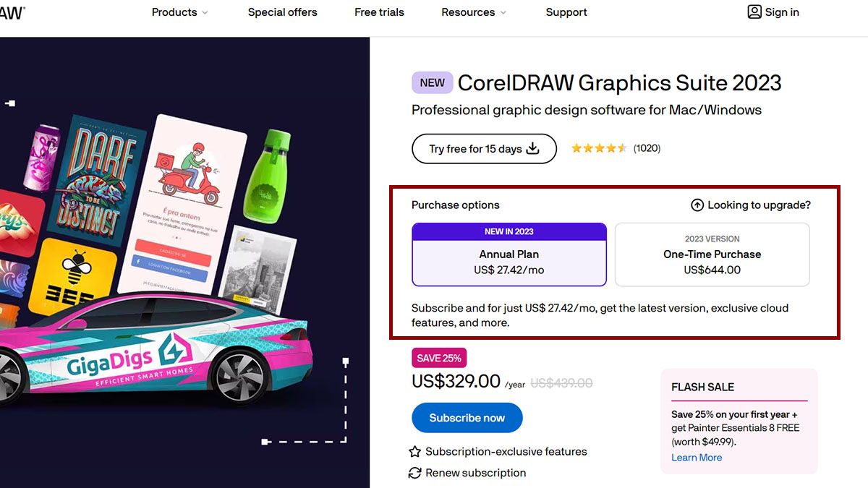Open the Support menu item
868x488 pixels.
click(x=566, y=12)
